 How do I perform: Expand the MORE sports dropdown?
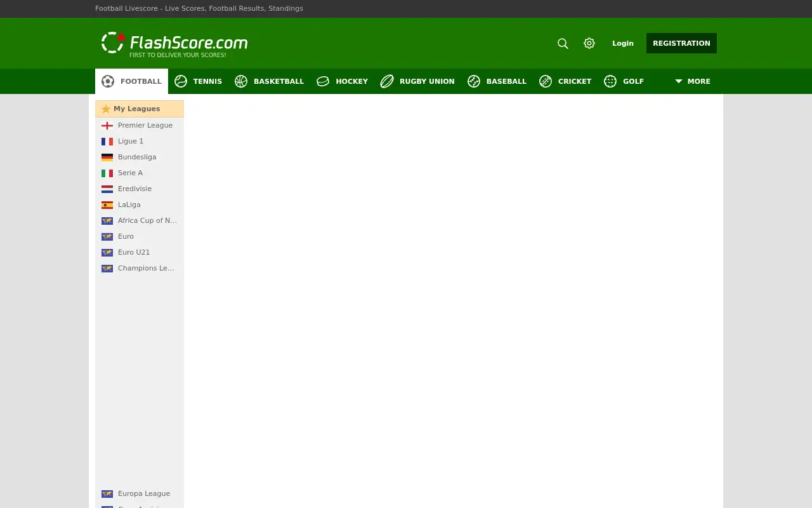tap(693, 81)
